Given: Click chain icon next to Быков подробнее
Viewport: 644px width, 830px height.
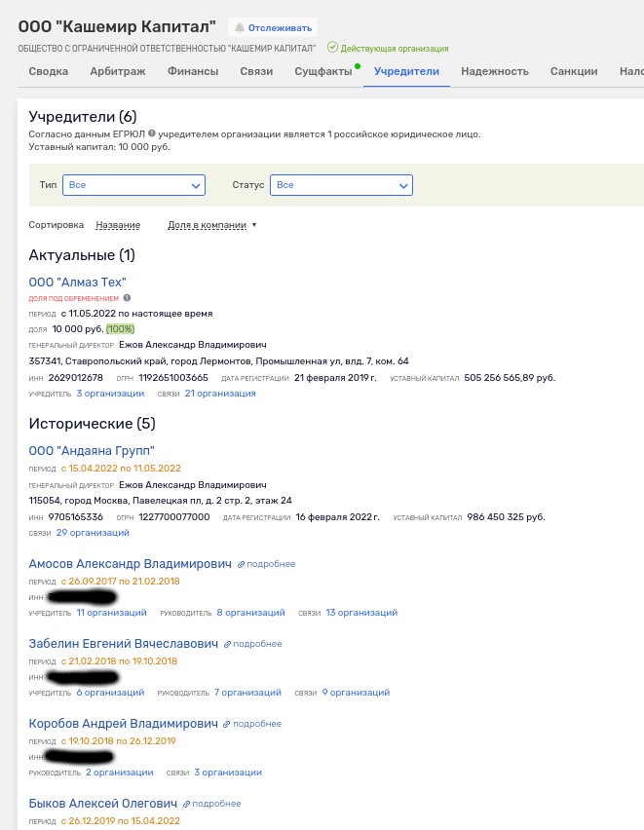Looking at the screenshot, I should [x=186, y=804].
